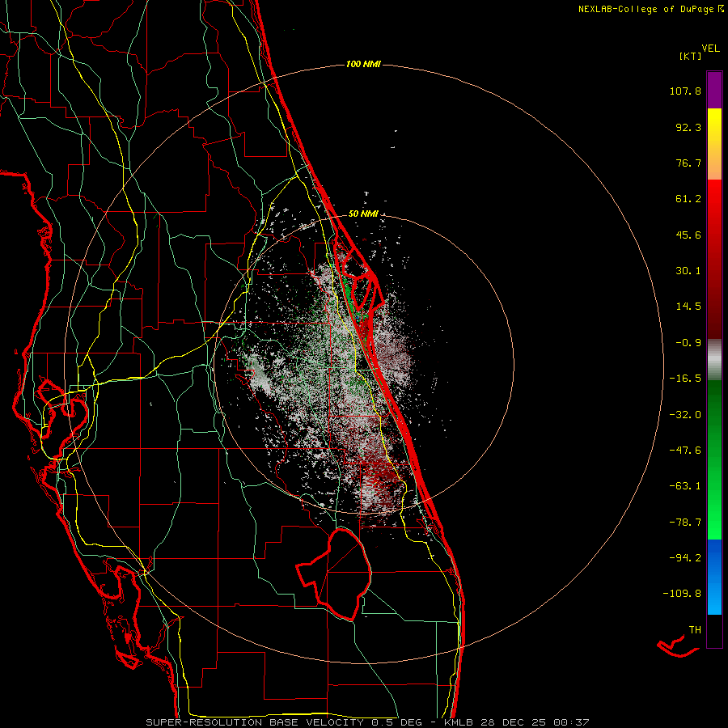Pick the black TH box of scale
This screenshot has height=728, width=728.
pos(714,631)
